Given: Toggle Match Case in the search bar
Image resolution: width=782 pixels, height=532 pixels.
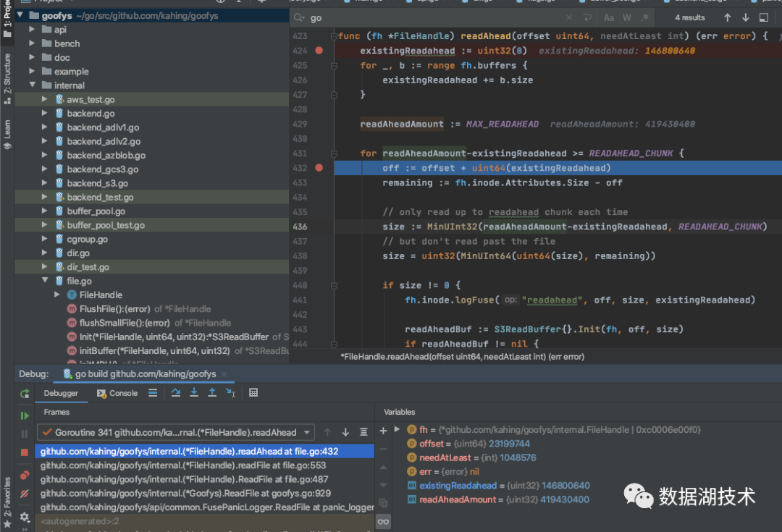Looking at the screenshot, I should point(609,17).
